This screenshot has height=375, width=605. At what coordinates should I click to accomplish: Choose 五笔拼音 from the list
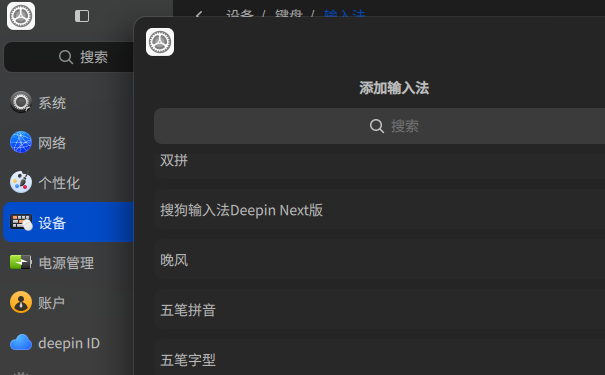[x=379, y=309]
